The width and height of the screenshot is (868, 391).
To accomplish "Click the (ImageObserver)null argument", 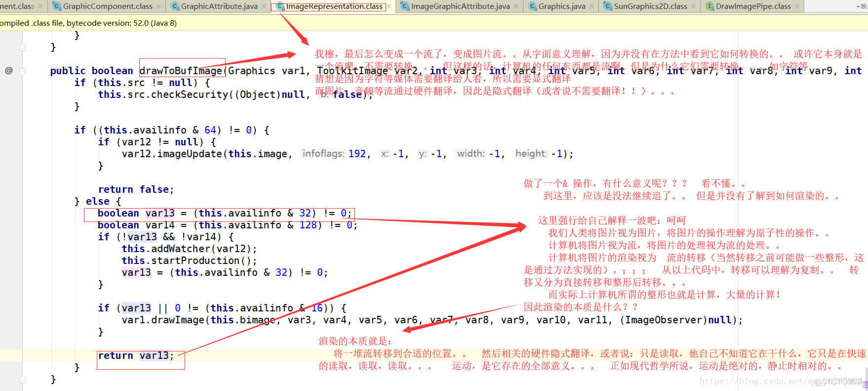I will coord(676,320).
